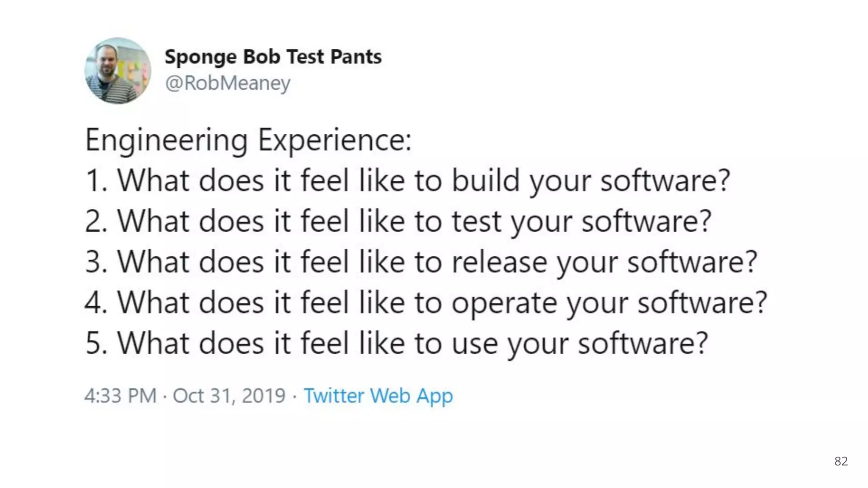Select the word Experience: in the heading
The width and height of the screenshot is (868, 488).
pyautogui.click(x=335, y=141)
